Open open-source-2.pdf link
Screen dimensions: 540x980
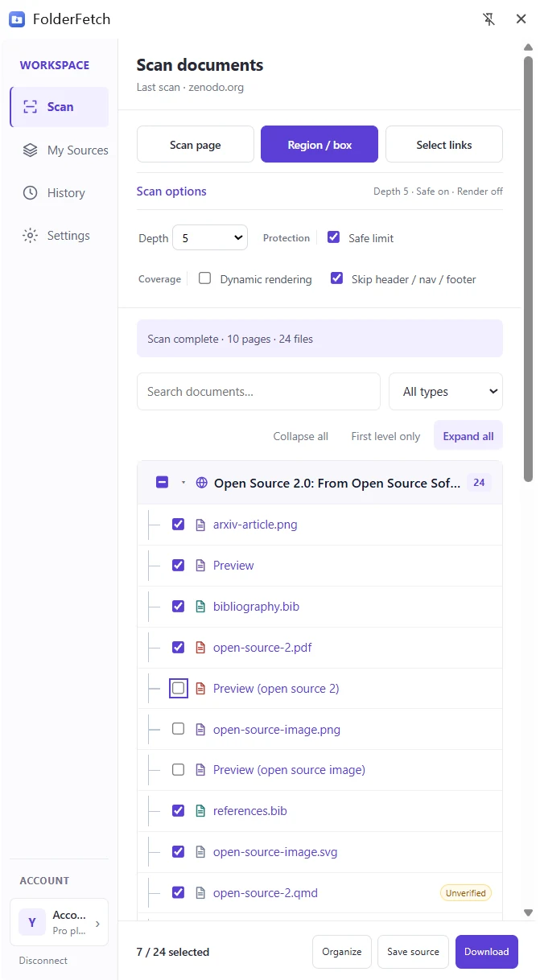point(262,648)
